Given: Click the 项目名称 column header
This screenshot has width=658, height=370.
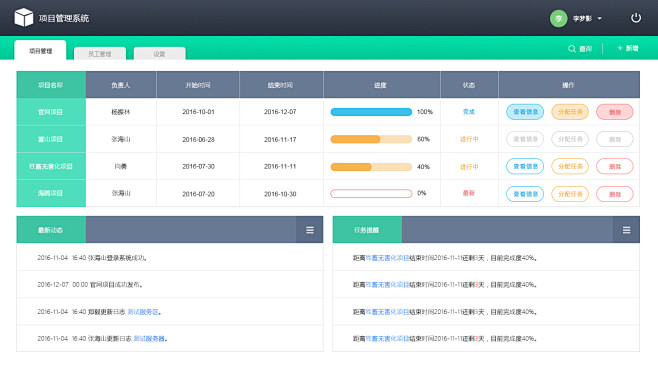Looking at the screenshot, I should pos(51,85).
